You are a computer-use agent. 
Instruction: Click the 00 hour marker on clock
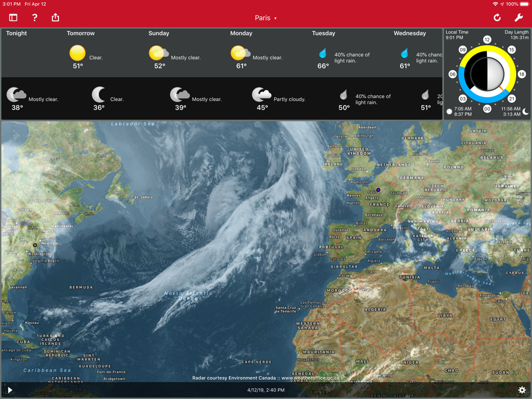point(487,109)
